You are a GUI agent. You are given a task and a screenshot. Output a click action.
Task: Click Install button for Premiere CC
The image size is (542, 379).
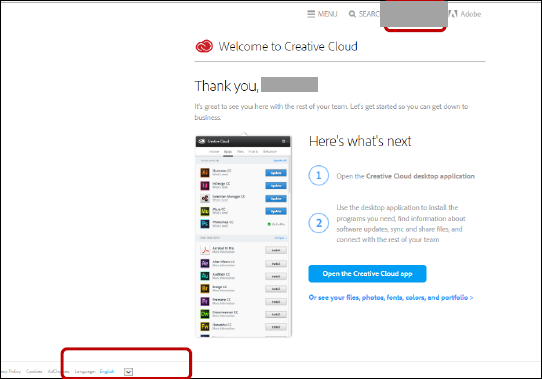pyautogui.click(x=276, y=302)
